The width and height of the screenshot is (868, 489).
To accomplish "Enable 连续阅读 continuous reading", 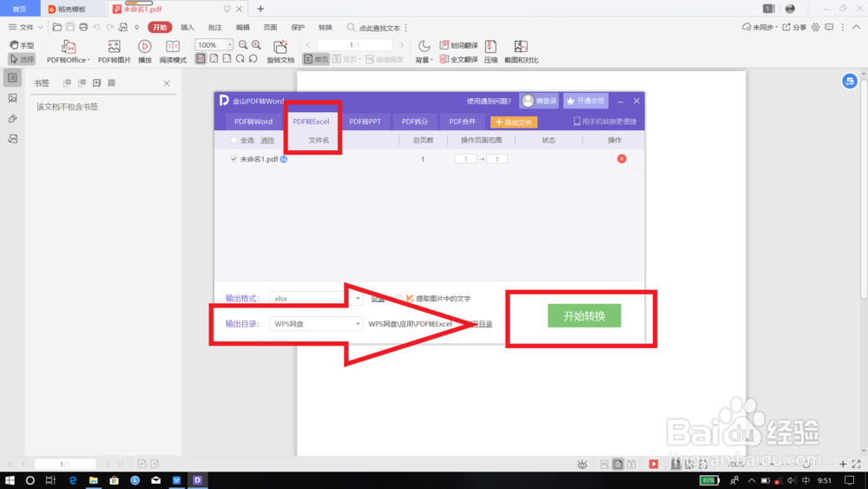I will coord(385,59).
